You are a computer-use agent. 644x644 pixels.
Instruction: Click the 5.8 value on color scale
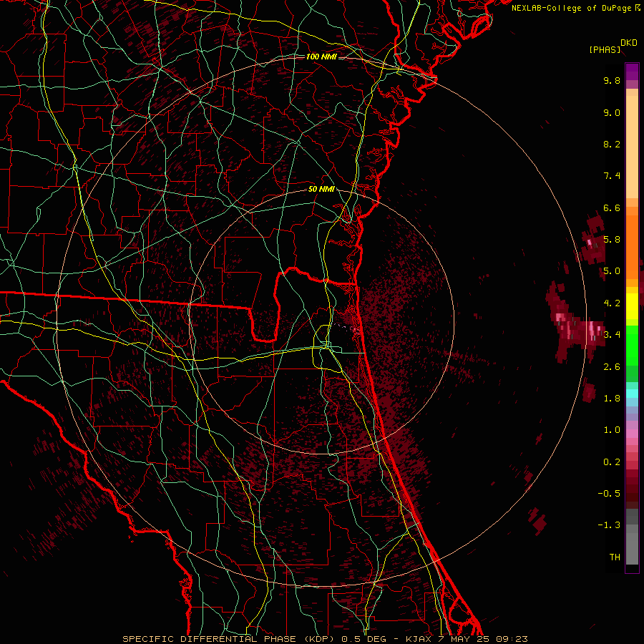click(x=612, y=240)
